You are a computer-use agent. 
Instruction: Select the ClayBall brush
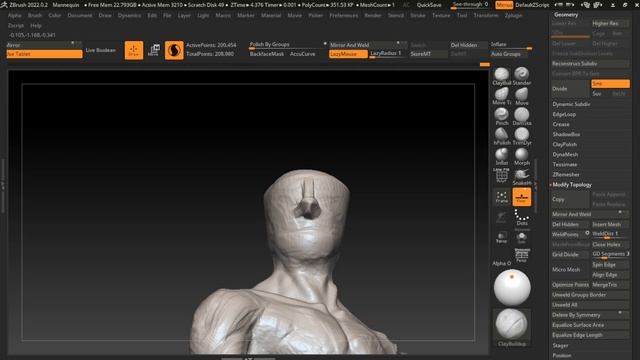[502, 76]
